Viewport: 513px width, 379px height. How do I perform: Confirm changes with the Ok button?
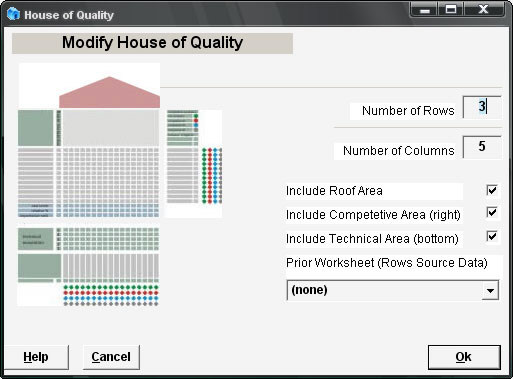pos(464,357)
